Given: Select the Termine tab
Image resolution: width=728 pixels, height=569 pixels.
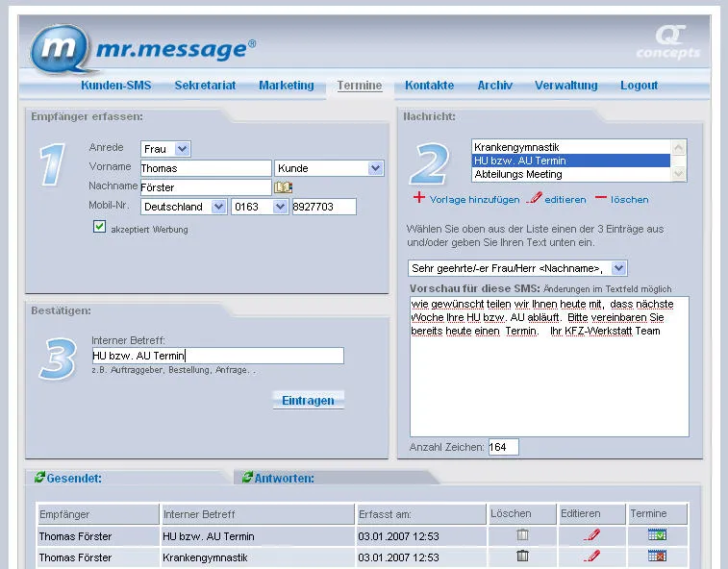Looking at the screenshot, I should coord(360,86).
